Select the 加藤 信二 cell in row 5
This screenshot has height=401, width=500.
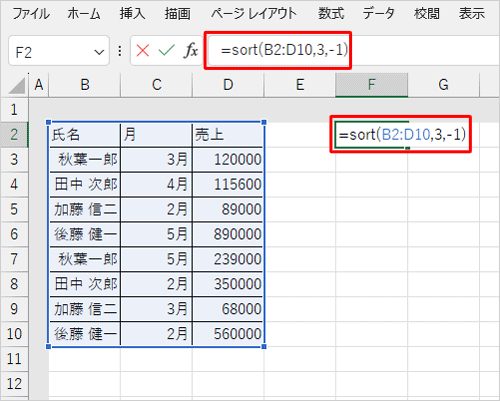tap(85, 209)
